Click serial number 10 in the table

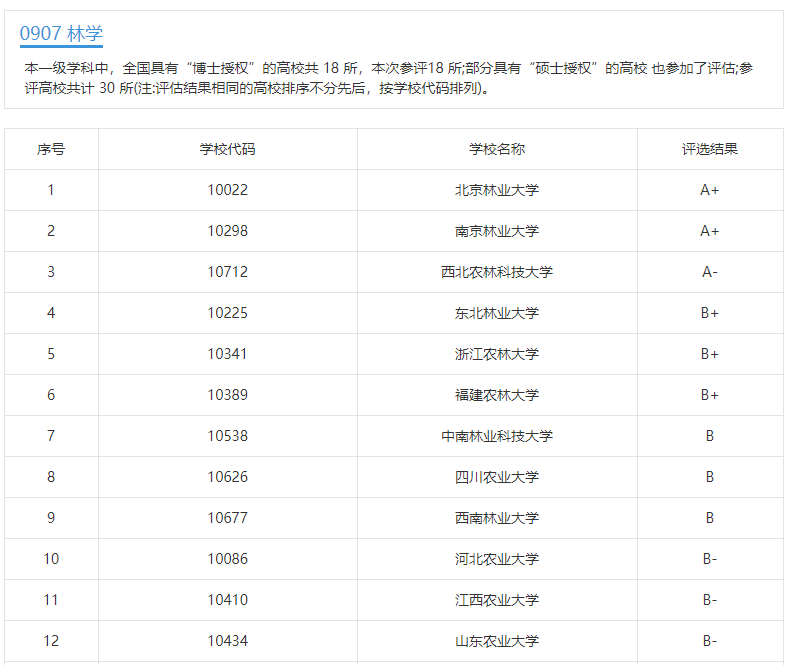coord(51,559)
